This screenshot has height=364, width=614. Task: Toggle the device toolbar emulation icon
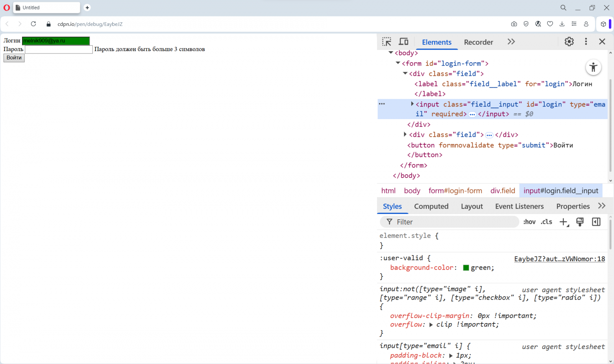[403, 42]
